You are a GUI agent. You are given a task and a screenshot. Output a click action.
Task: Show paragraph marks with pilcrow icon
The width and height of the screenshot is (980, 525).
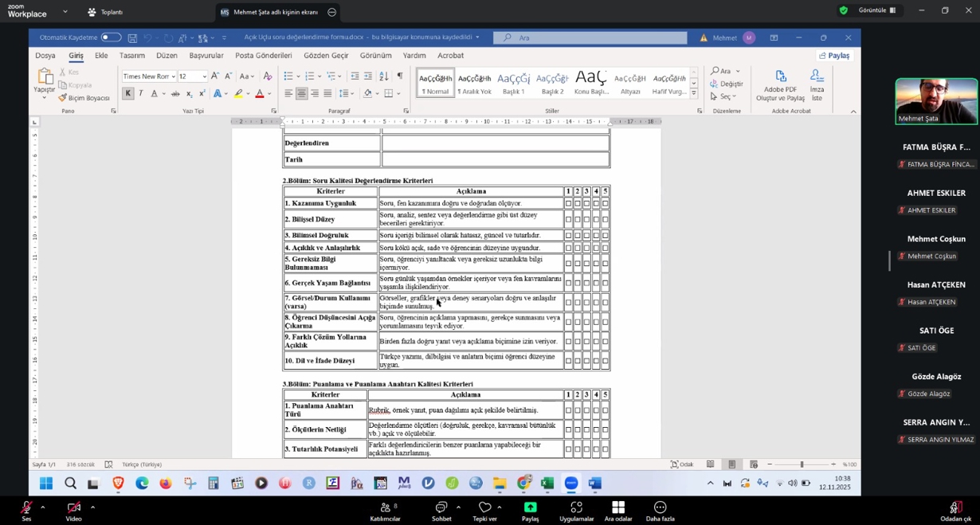(x=400, y=76)
